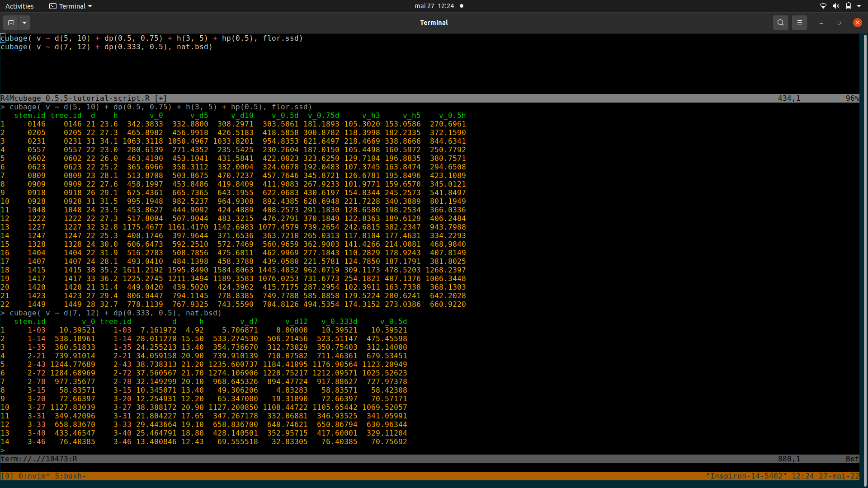
Task: Open the hamburger menu in header bar
Action: click(799, 23)
